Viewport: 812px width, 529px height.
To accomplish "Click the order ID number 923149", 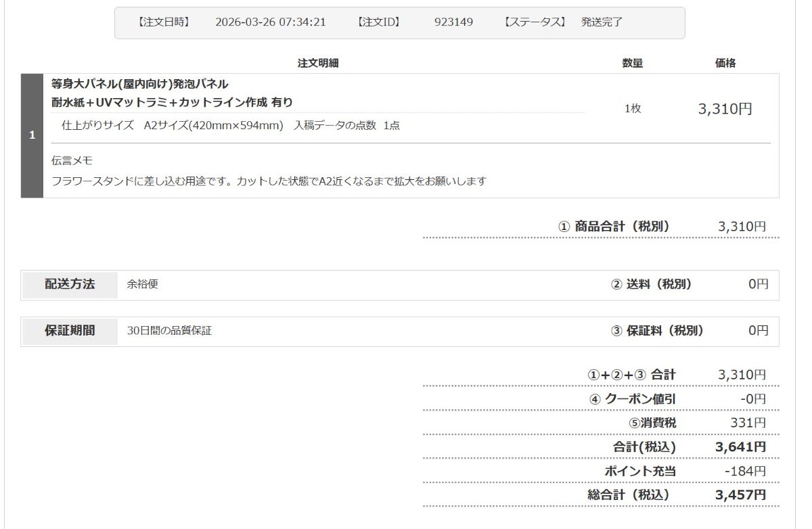I will pos(453,22).
